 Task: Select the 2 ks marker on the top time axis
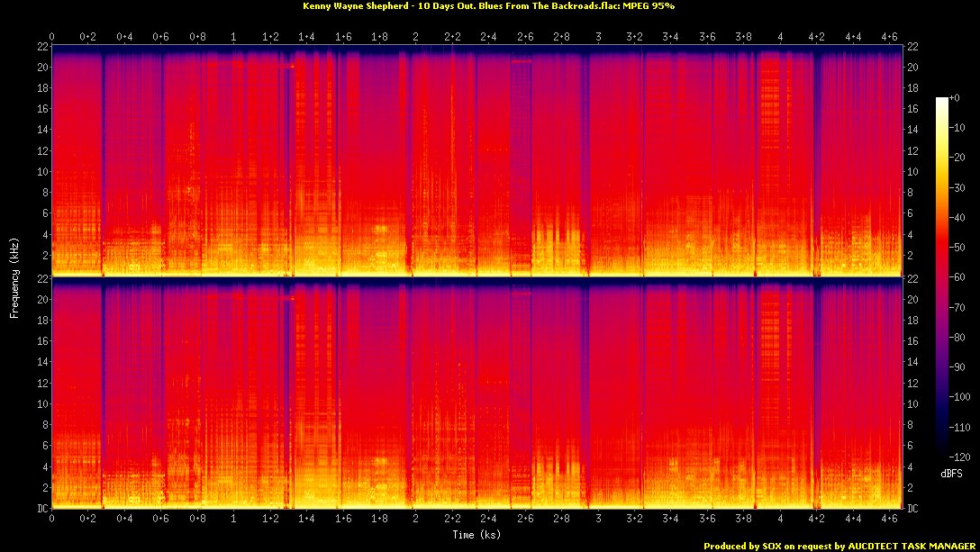(415, 37)
